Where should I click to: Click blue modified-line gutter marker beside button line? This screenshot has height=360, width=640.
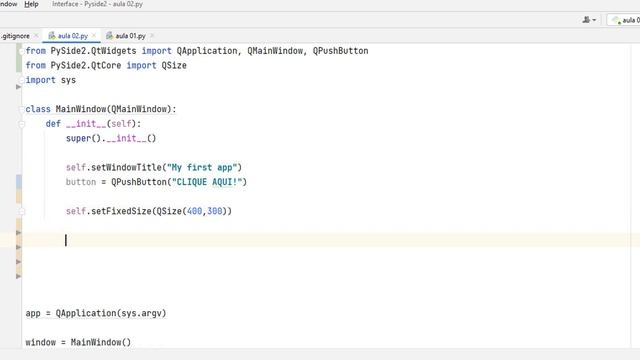(x=19, y=182)
